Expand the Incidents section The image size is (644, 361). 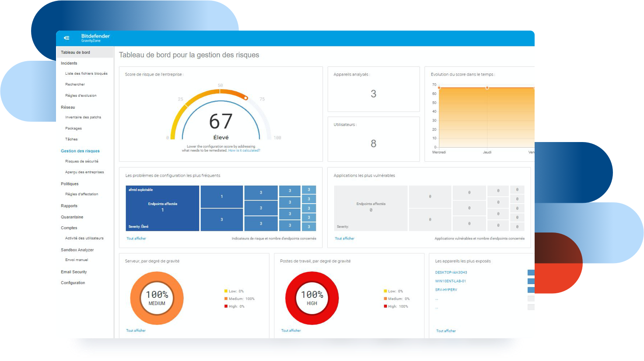pyautogui.click(x=69, y=63)
